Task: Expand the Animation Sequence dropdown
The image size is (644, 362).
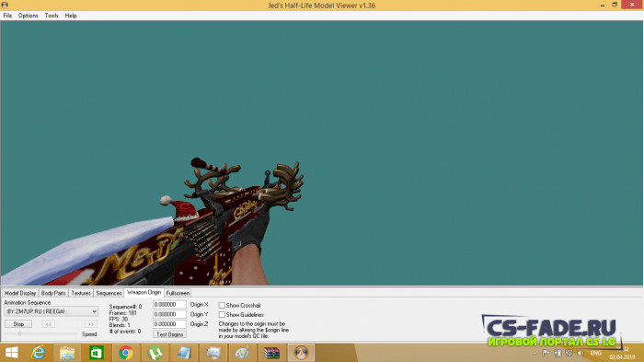Action: pyautogui.click(x=51, y=311)
